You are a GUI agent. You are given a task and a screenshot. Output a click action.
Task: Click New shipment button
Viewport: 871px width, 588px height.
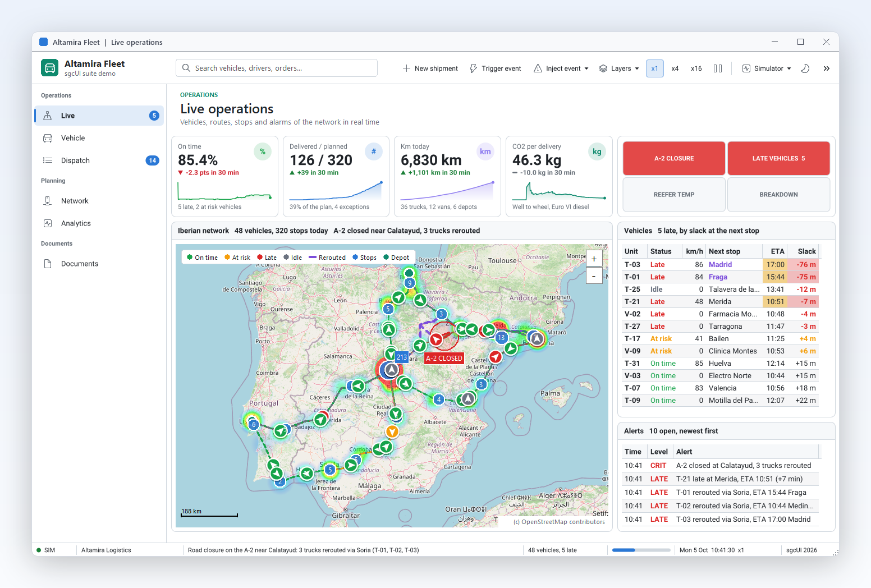[x=430, y=68]
